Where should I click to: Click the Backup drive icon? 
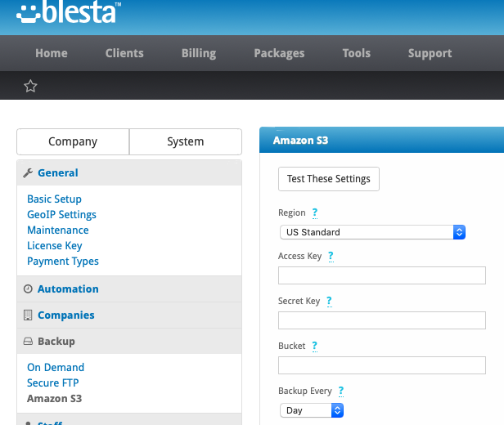28,341
